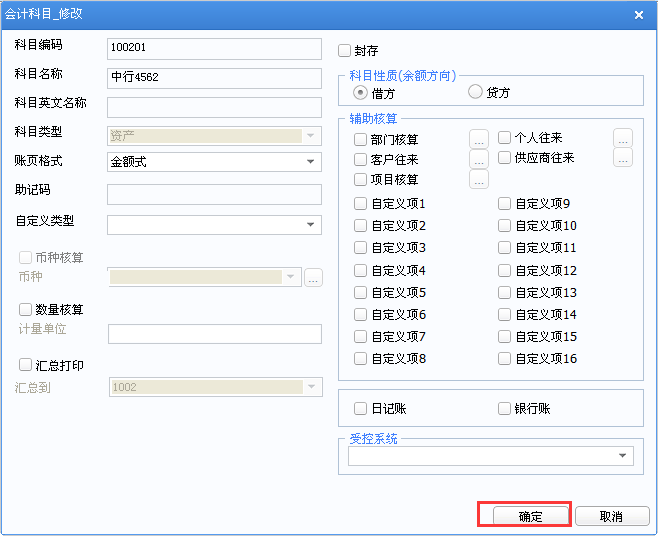The height and width of the screenshot is (536, 658).
Task: Toggle the 数量核算 checkbox
Action: pyautogui.click(x=26, y=310)
